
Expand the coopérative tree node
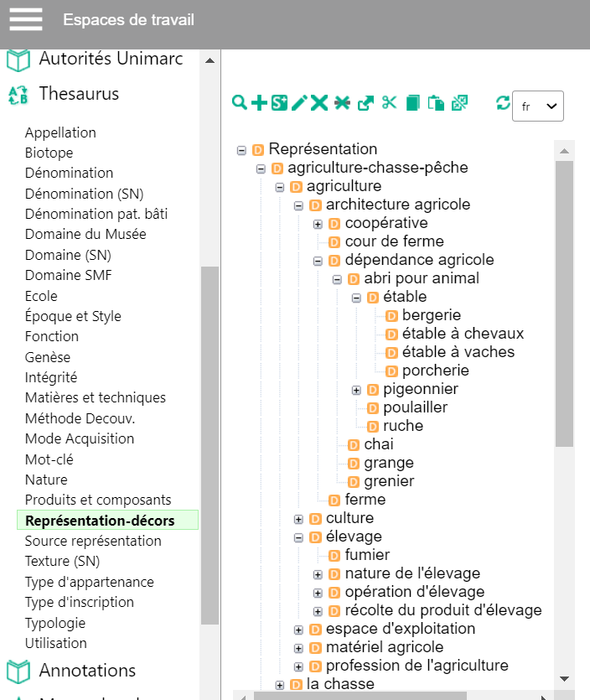tap(318, 224)
